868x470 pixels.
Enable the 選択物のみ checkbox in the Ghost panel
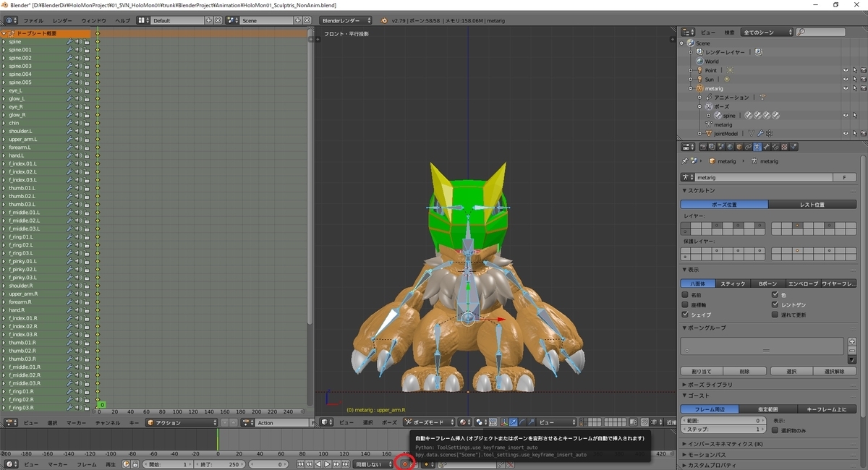776,430
